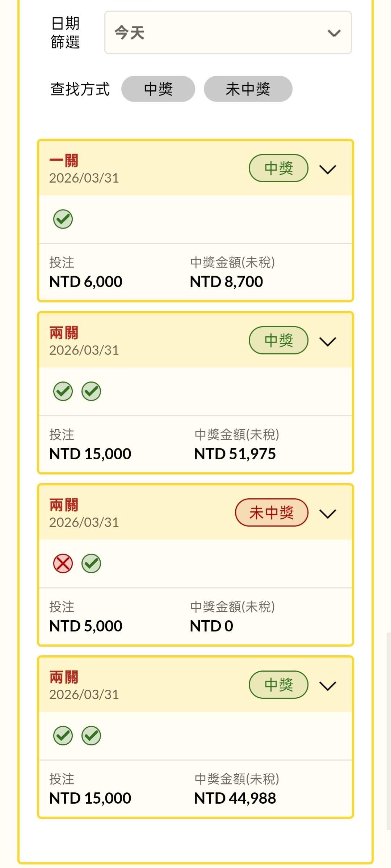Expand the 一關 bet card chevron

[x=328, y=169]
